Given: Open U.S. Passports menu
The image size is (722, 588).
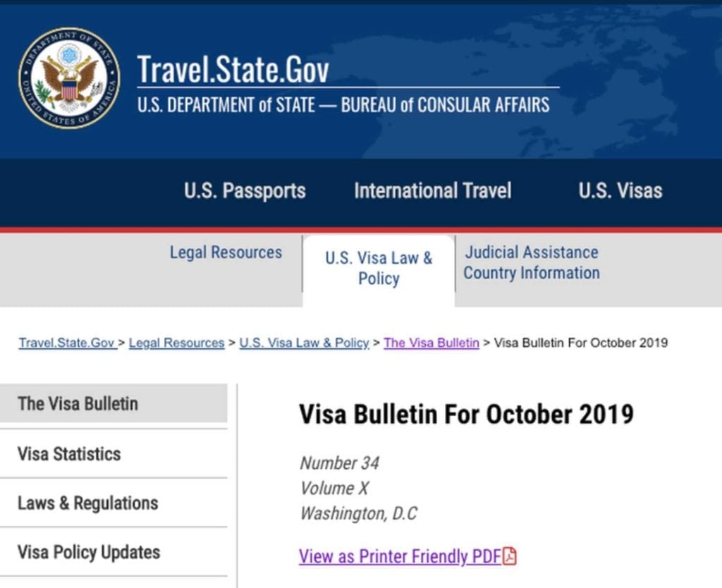Looking at the screenshot, I should [245, 190].
